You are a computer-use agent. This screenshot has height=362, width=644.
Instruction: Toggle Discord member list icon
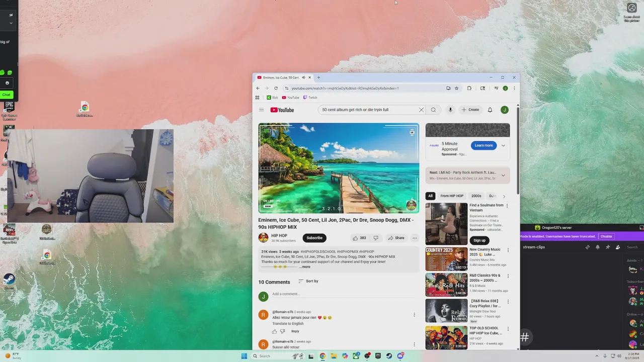618,247
